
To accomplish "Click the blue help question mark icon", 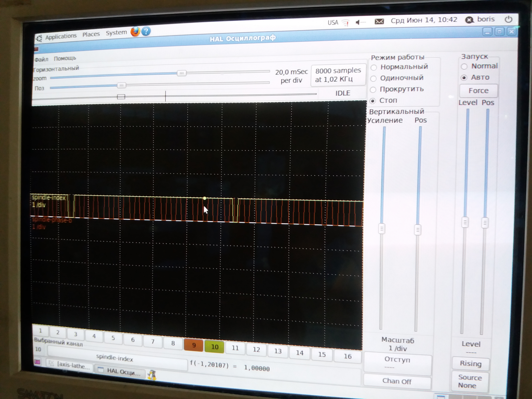I will (146, 31).
